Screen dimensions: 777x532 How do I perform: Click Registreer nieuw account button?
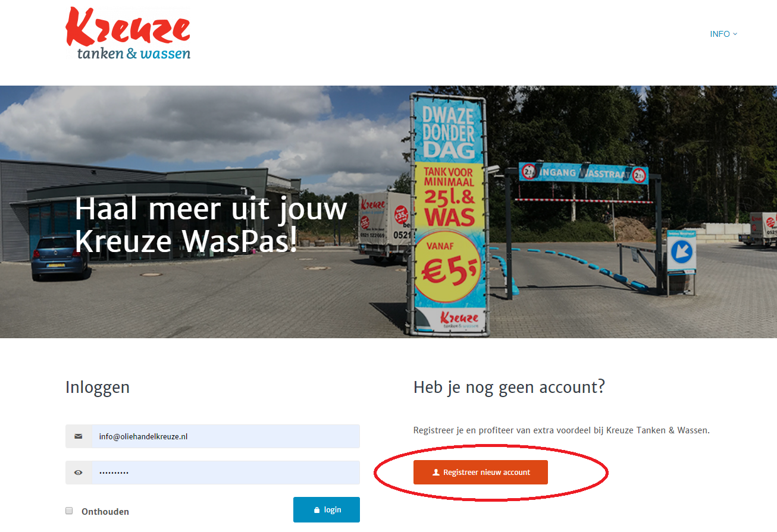[x=481, y=473]
